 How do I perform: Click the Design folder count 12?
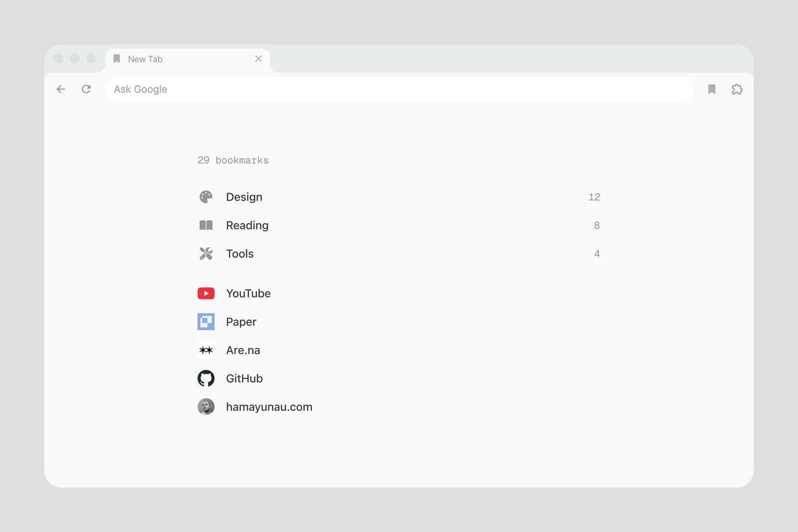click(x=594, y=197)
